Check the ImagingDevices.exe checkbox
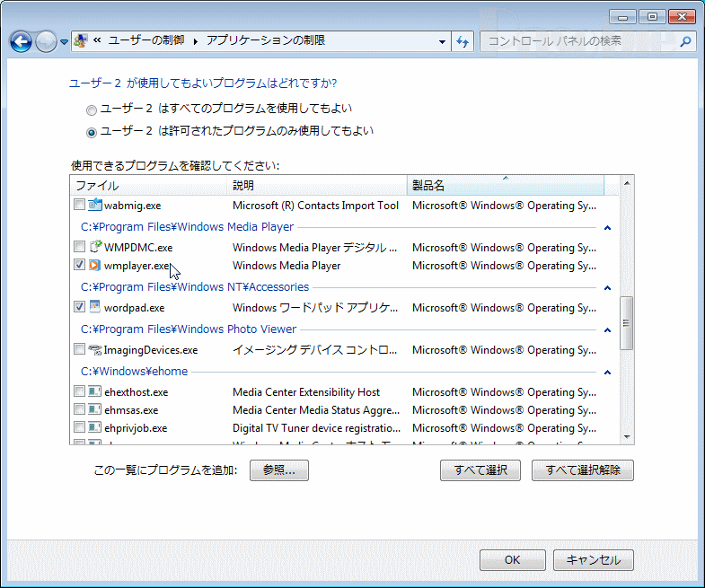705x588 pixels. (x=79, y=349)
